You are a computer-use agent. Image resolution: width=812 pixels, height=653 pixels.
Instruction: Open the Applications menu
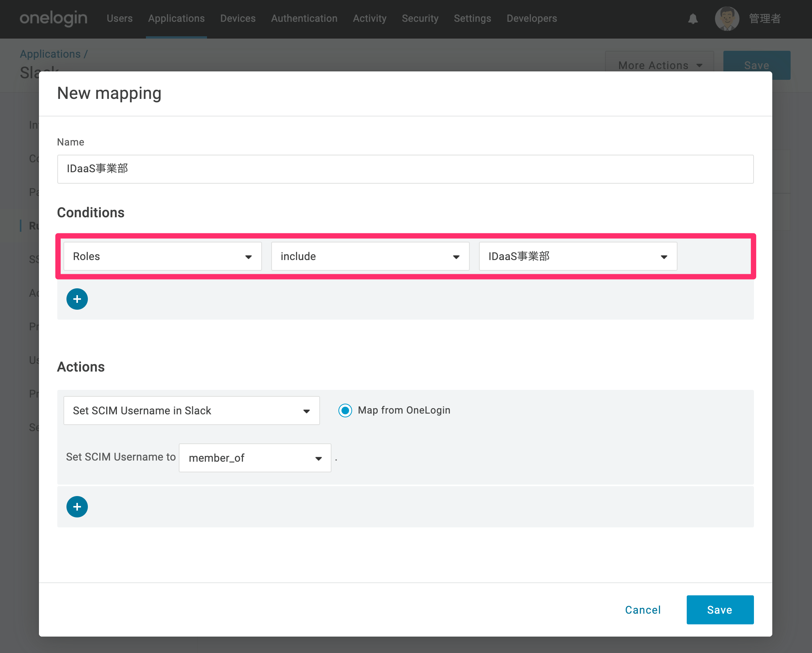176,18
